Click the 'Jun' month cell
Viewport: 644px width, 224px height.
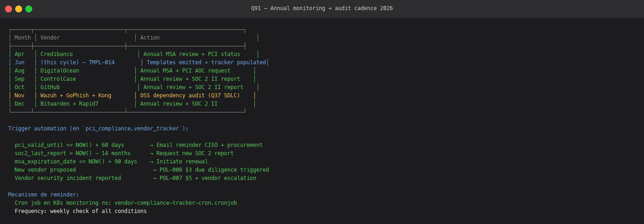(19, 62)
